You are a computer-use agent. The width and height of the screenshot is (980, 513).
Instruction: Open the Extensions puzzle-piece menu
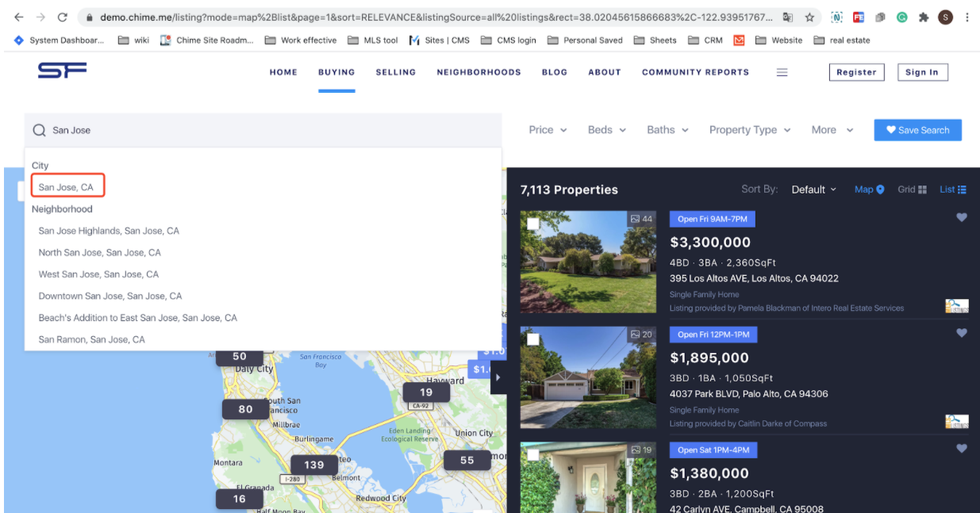(924, 17)
